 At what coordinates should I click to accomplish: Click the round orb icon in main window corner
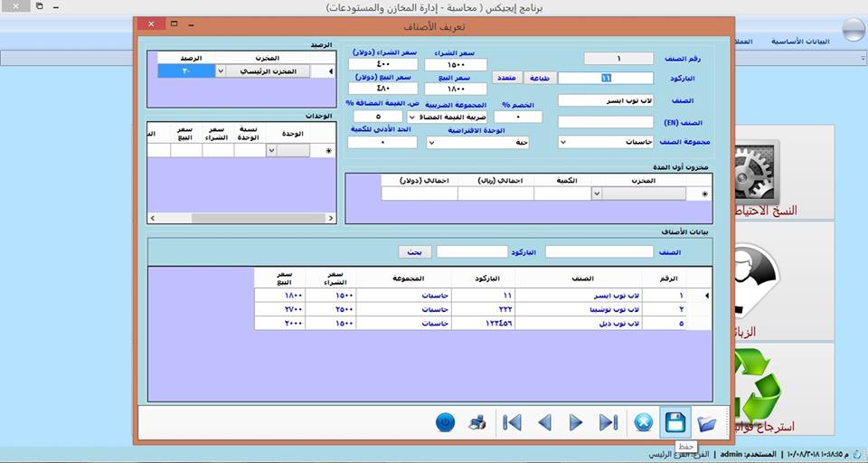853,30
